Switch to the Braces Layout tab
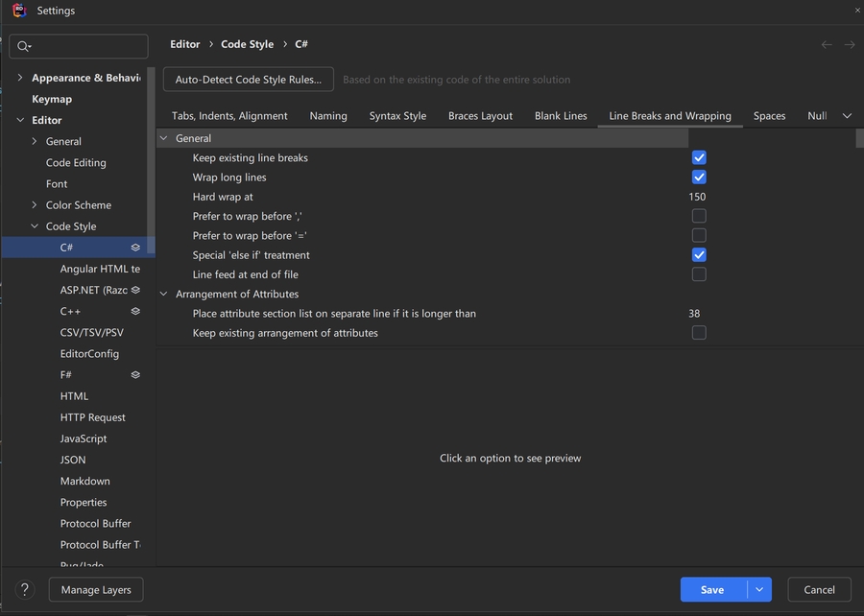Screen dimensions: 864x616 pyautogui.click(x=480, y=116)
